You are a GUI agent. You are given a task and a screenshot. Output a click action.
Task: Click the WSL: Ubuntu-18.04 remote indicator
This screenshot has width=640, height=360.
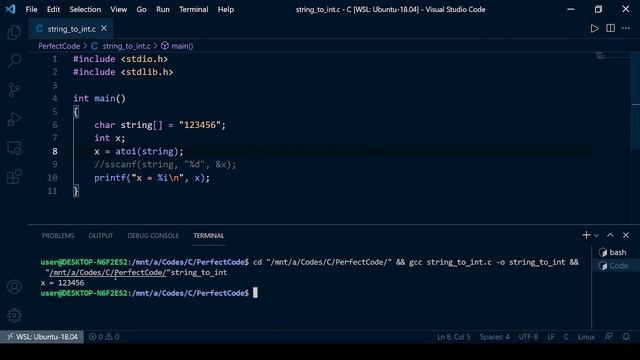point(42,337)
